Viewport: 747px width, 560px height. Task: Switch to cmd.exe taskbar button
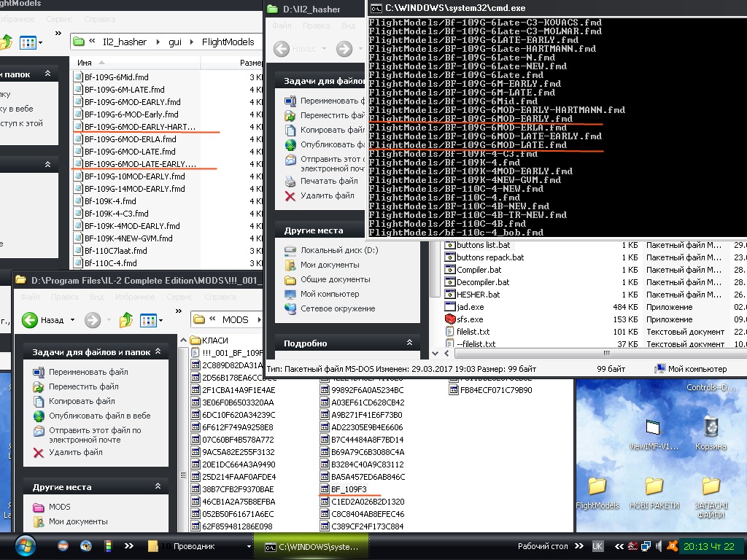pyautogui.click(x=311, y=546)
